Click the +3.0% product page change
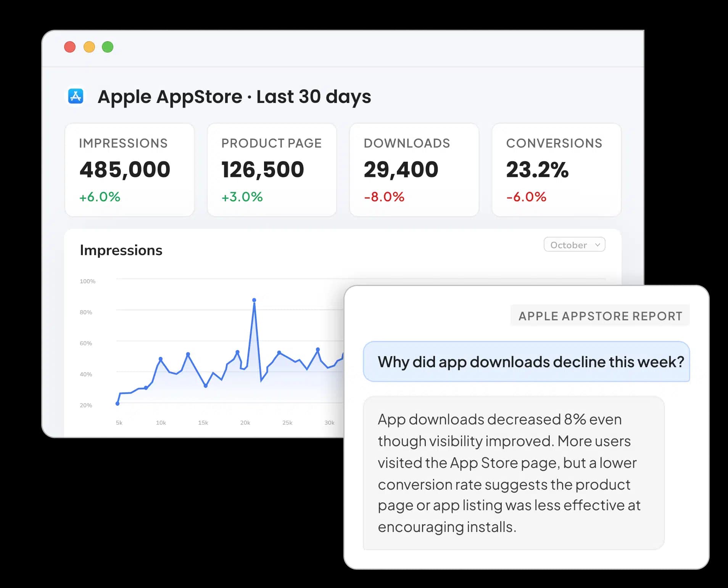Image resolution: width=728 pixels, height=588 pixels. click(x=242, y=197)
